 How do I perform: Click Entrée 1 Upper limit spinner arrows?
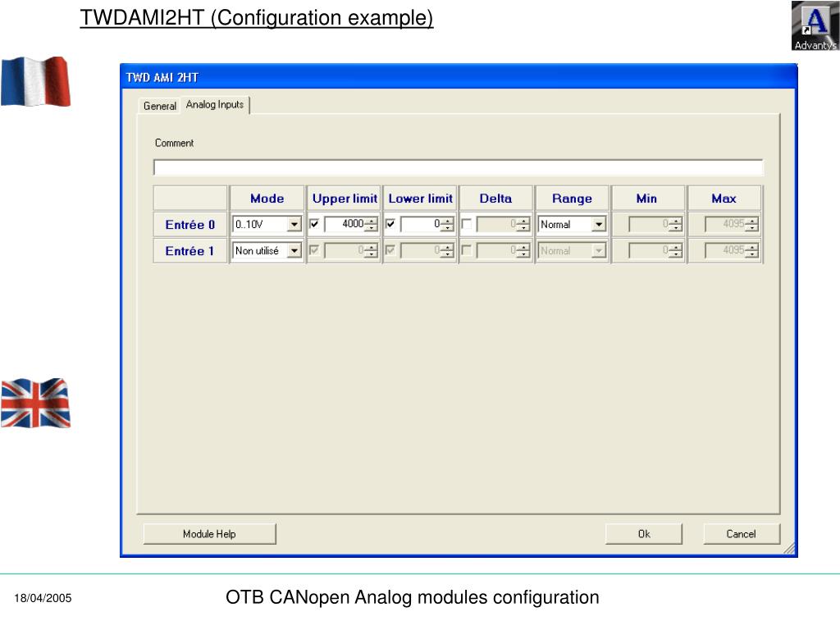[372, 251]
